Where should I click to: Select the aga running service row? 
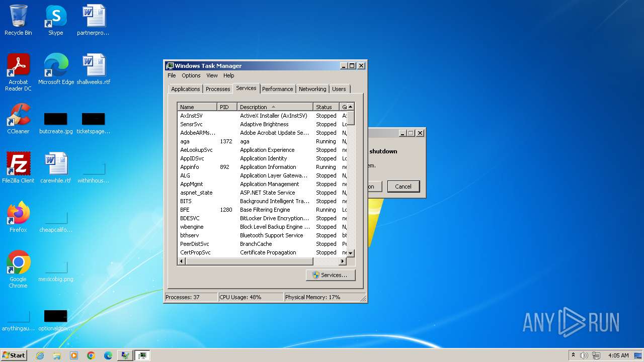(x=262, y=141)
